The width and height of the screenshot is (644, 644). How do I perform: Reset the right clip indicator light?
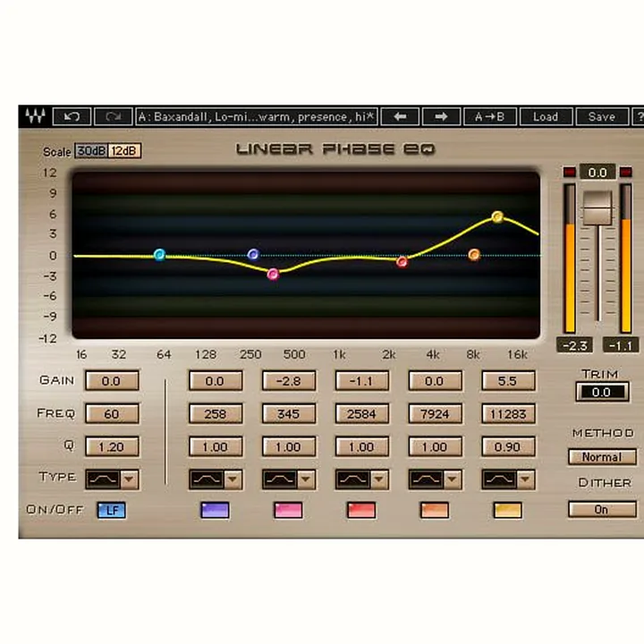(625, 172)
